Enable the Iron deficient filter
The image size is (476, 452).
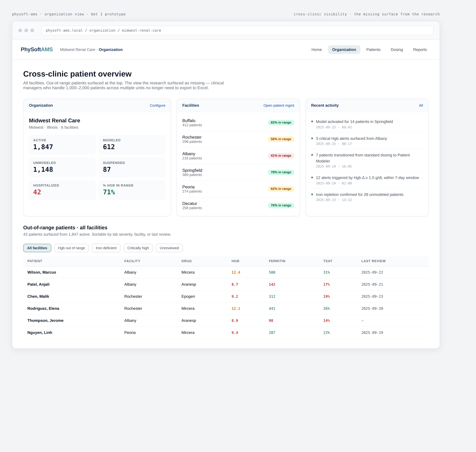(106, 248)
